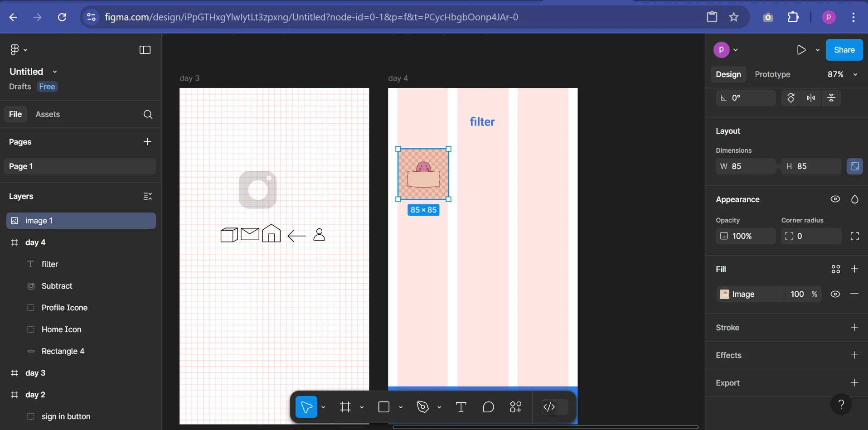Screen dimensions: 868x430
Task: Select the Text tool
Action: [461, 407]
